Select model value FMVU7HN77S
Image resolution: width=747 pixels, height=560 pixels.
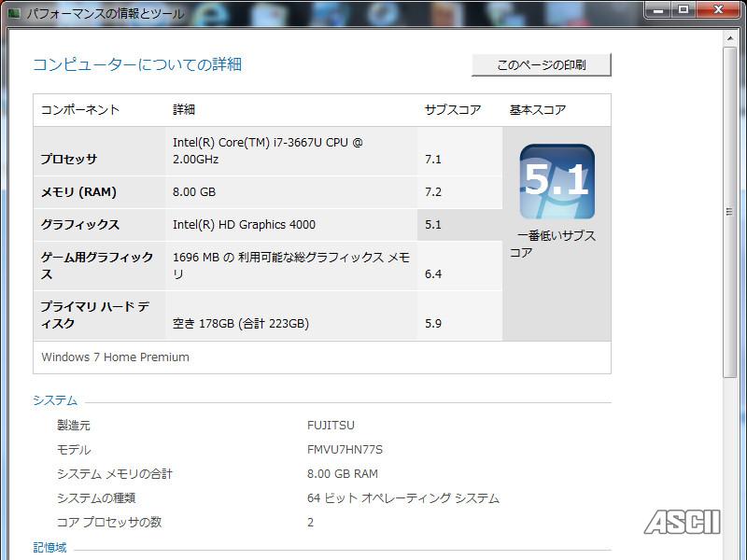(345, 450)
